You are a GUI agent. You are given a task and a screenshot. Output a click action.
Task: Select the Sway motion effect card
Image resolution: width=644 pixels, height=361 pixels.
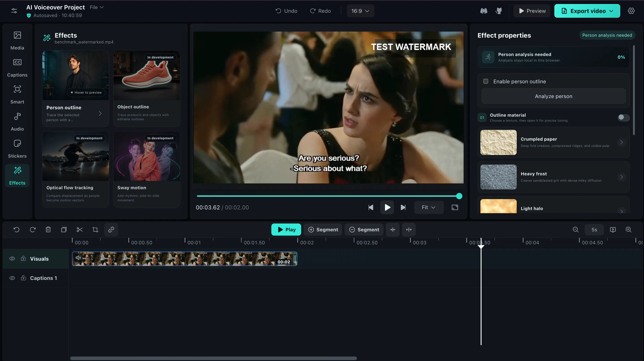147,169
